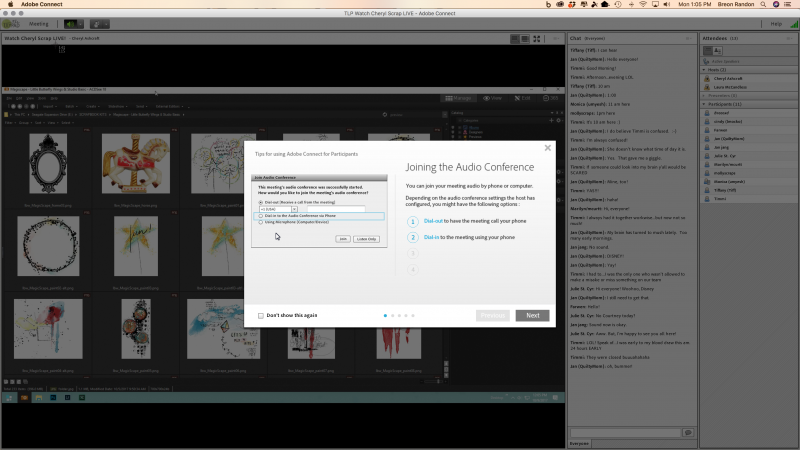The width and height of the screenshot is (800, 450).
Task: Expand the Presenters (0) group
Action: (704, 95)
